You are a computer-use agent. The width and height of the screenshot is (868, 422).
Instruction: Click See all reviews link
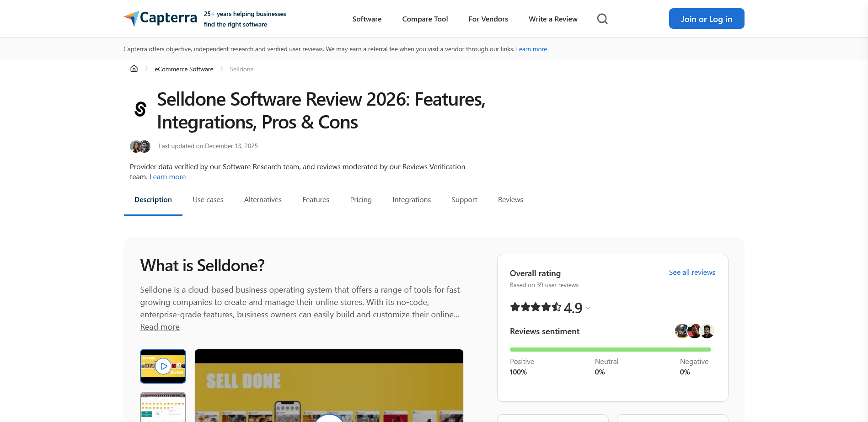point(692,272)
